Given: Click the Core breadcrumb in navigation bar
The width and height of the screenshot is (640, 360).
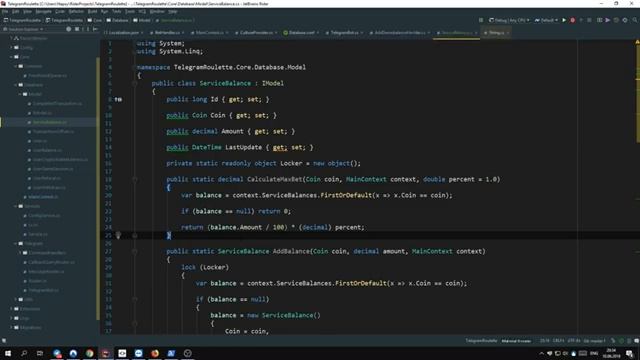Looking at the screenshot, I should 94,20.
